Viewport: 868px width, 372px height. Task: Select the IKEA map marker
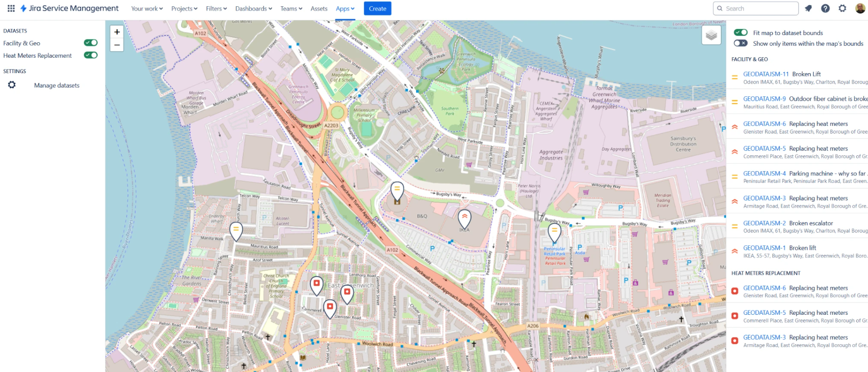tap(464, 219)
